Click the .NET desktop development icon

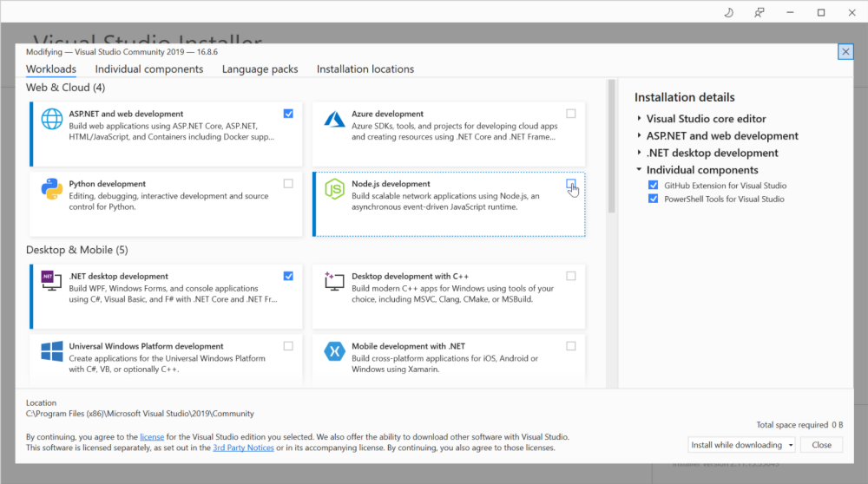[x=51, y=280]
